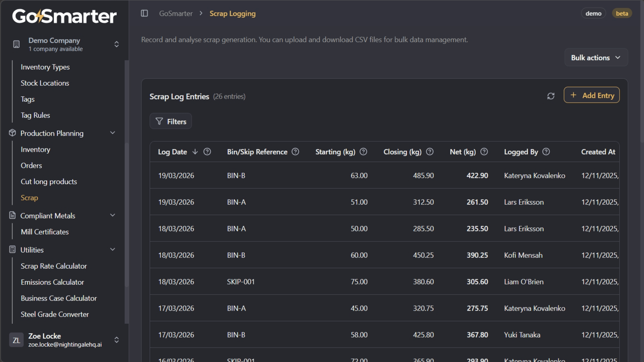Collapse the sidebar using the panel icon
The width and height of the screenshot is (644, 362).
[x=144, y=13]
